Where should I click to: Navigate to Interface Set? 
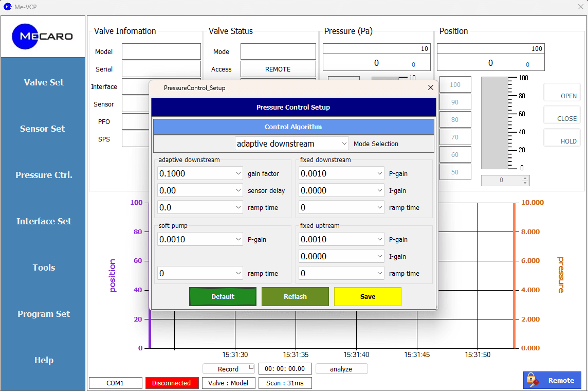coord(44,221)
